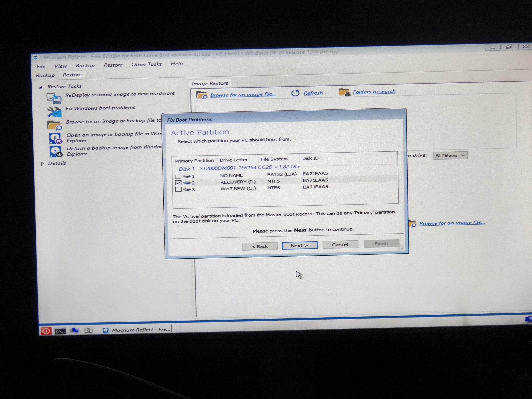Click the screenshot camera icon in taskbar
The width and height of the screenshot is (532, 399).
pos(88,330)
